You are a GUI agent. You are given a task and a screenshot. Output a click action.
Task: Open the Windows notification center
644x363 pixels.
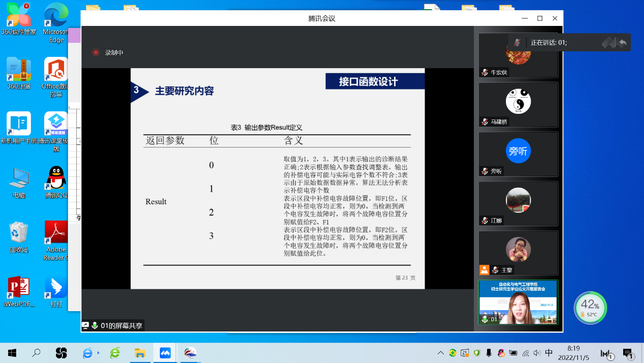click(628, 353)
